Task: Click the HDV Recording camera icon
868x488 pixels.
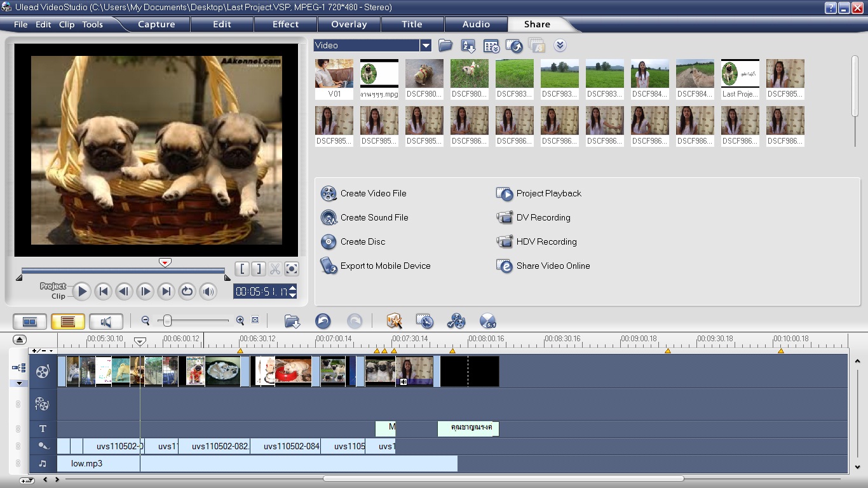Action: tap(505, 241)
